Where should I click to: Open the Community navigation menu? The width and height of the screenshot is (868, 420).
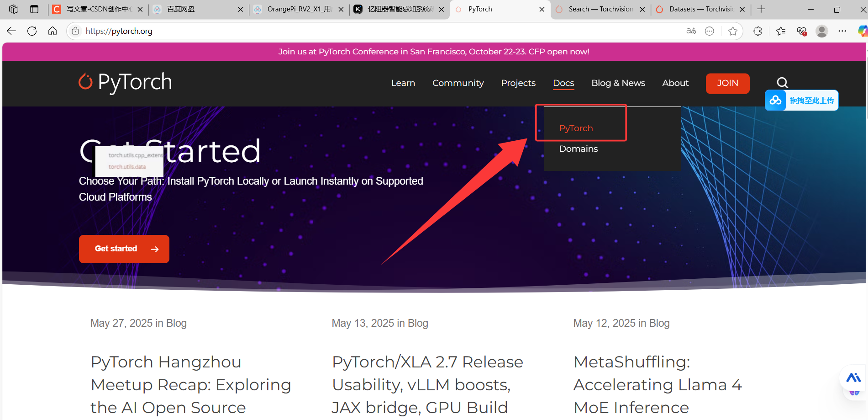click(x=458, y=83)
